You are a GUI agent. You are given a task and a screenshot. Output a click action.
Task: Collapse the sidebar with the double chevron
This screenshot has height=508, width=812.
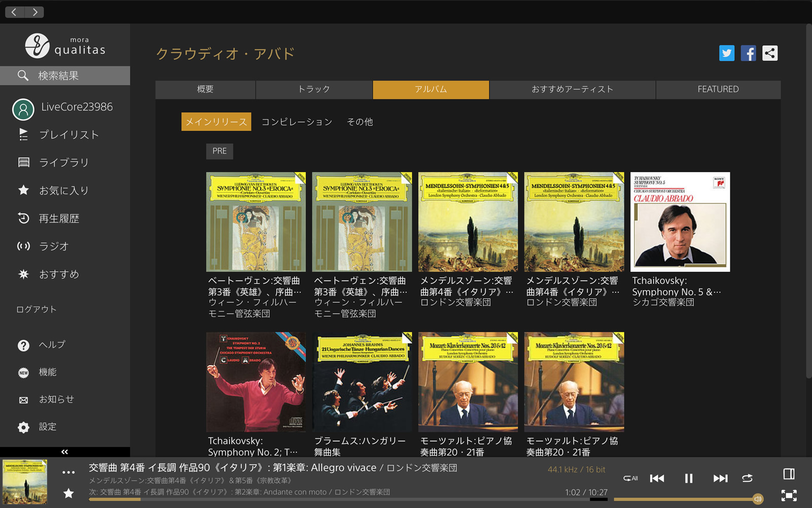coord(64,452)
